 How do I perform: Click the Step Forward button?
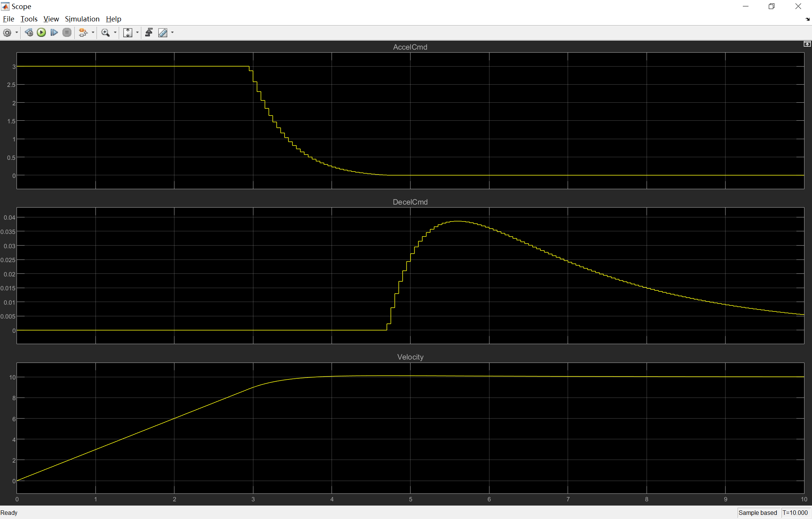[x=54, y=33]
